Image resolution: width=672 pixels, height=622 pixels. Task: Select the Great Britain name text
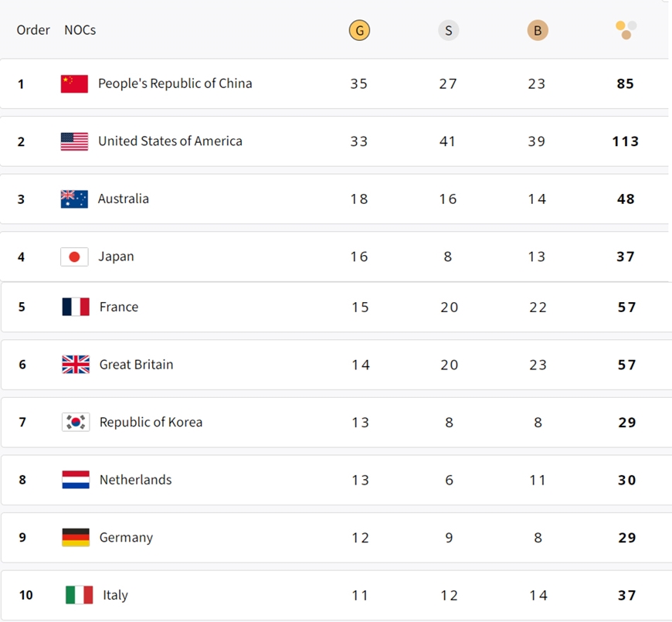136,365
